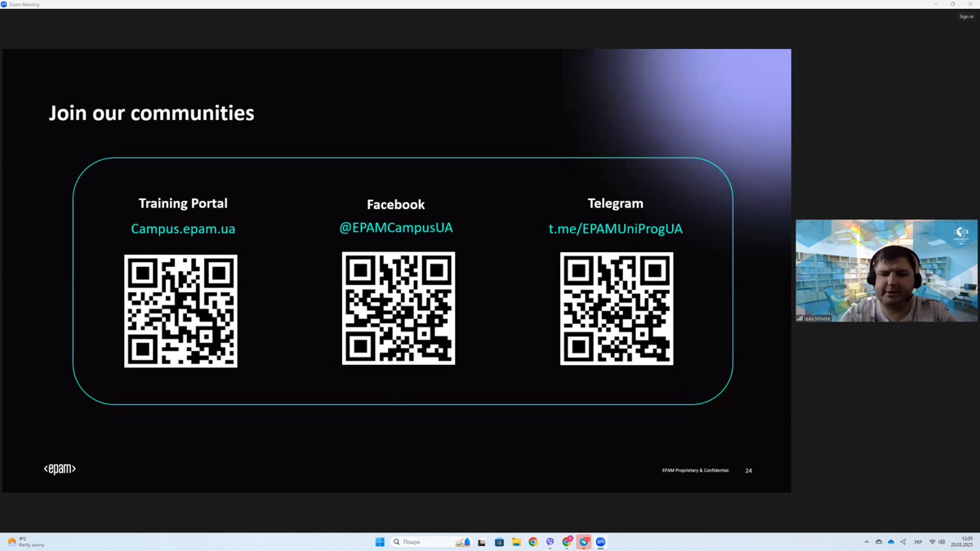This screenshot has width=980, height=551.
Task: Switch the УКР keyboard language indicator
Action: (x=918, y=542)
